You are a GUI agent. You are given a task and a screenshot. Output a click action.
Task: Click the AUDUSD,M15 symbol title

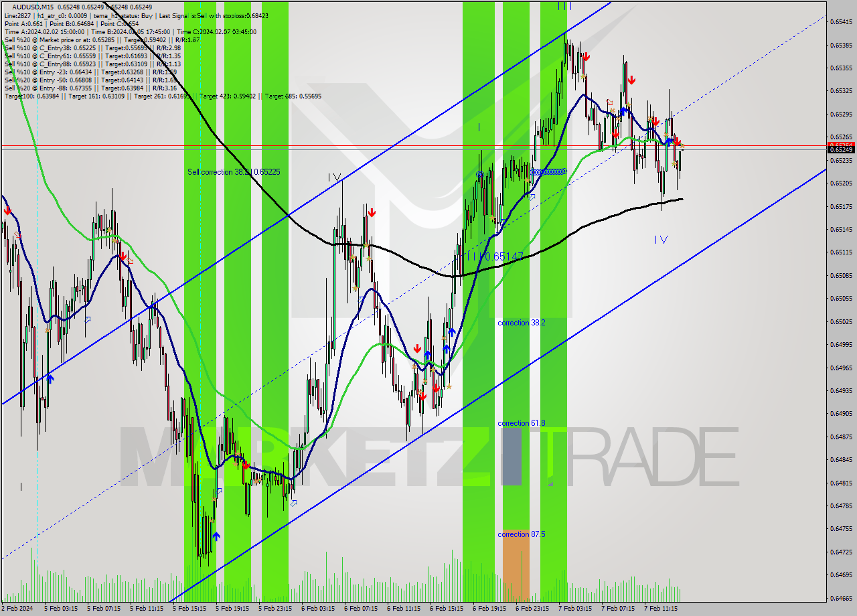(32, 7)
